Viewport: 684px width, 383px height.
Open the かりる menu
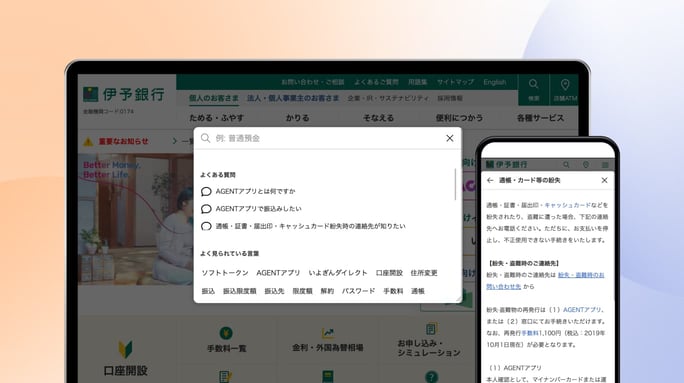[298, 118]
